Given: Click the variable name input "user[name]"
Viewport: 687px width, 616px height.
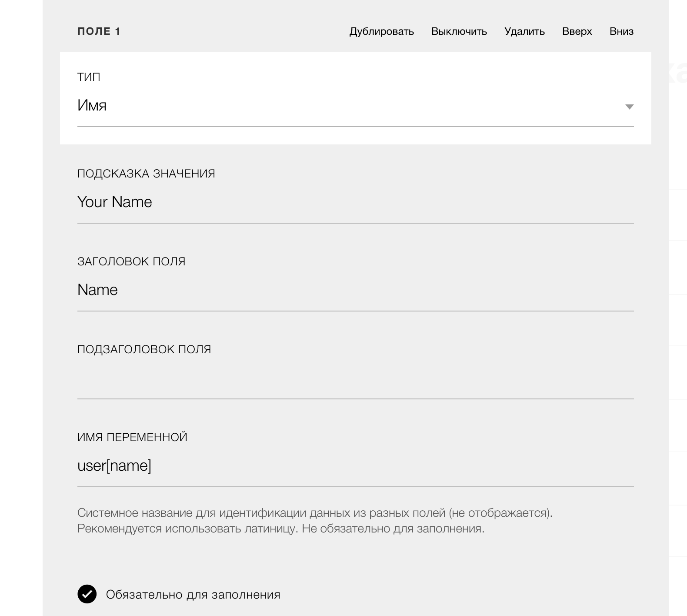Looking at the screenshot, I should tap(355, 466).
